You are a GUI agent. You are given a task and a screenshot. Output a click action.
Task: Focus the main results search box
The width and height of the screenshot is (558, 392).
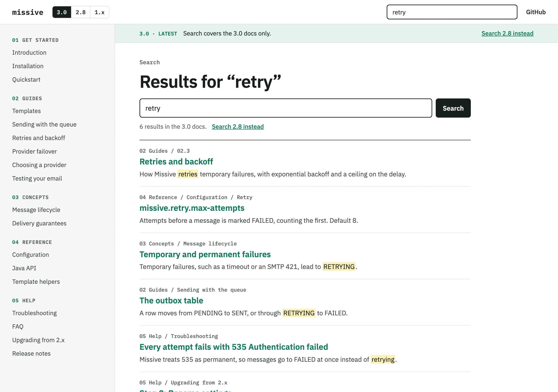click(286, 108)
